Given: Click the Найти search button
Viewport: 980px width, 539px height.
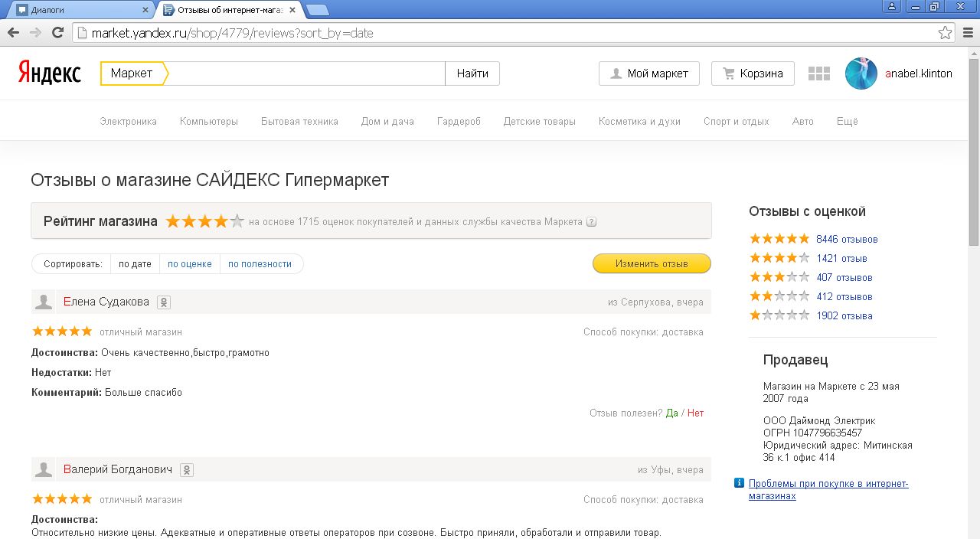Looking at the screenshot, I should (472, 73).
